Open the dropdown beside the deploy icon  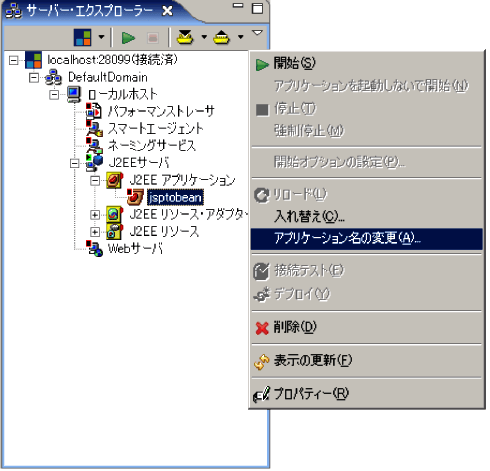[204, 37]
